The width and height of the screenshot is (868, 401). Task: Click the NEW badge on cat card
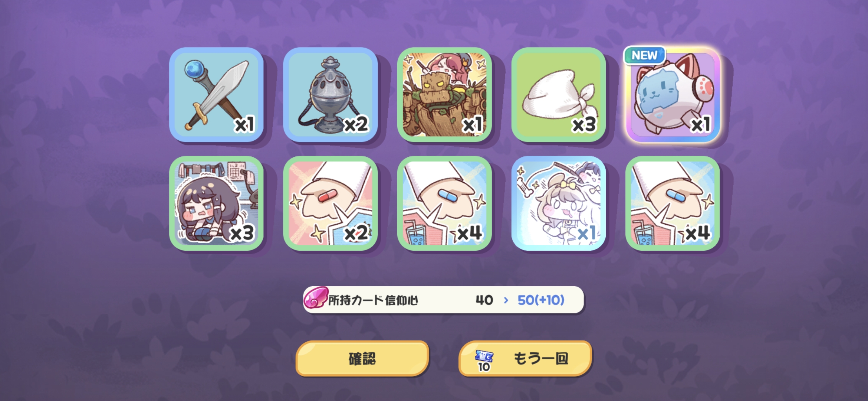coord(645,55)
